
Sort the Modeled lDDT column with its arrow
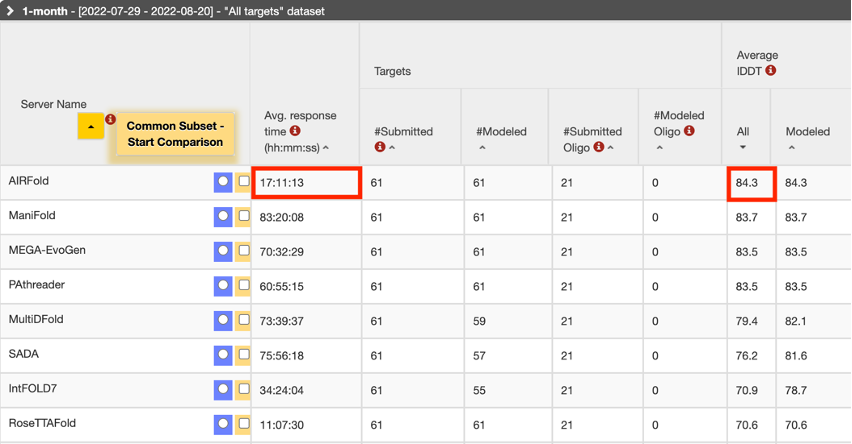click(x=790, y=147)
